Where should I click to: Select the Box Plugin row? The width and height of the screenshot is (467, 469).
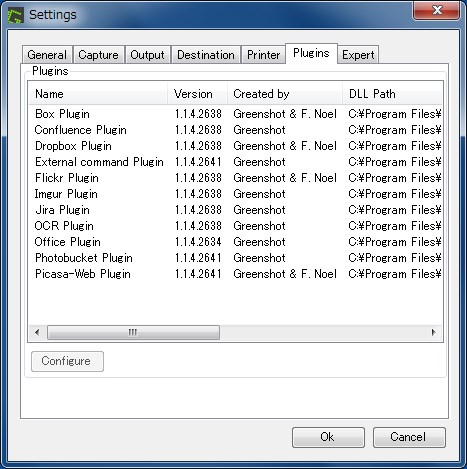(235, 114)
